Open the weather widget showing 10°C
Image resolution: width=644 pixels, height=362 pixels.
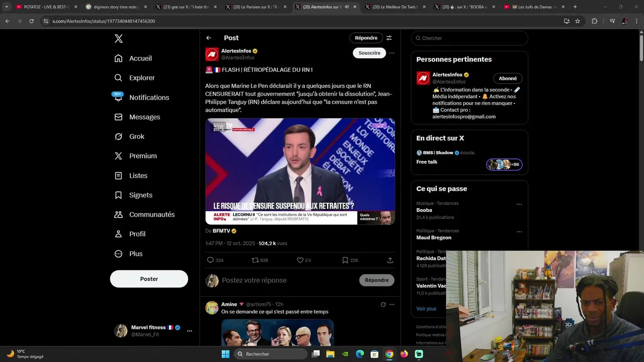pyautogui.click(x=25, y=354)
